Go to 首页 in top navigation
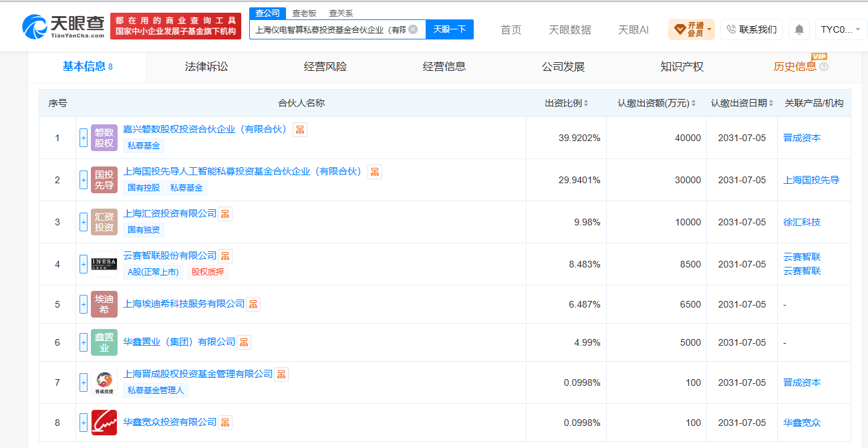 pyautogui.click(x=511, y=29)
